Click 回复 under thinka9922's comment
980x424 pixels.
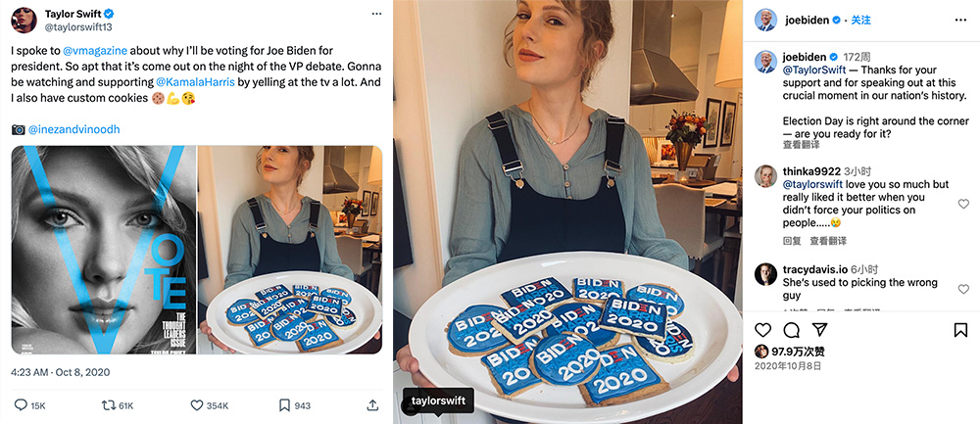[792, 241]
